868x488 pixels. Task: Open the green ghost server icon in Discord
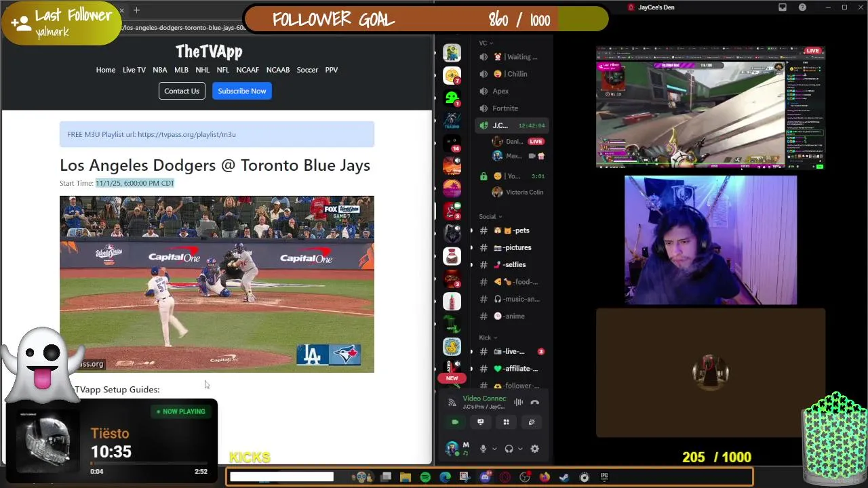(x=452, y=98)
